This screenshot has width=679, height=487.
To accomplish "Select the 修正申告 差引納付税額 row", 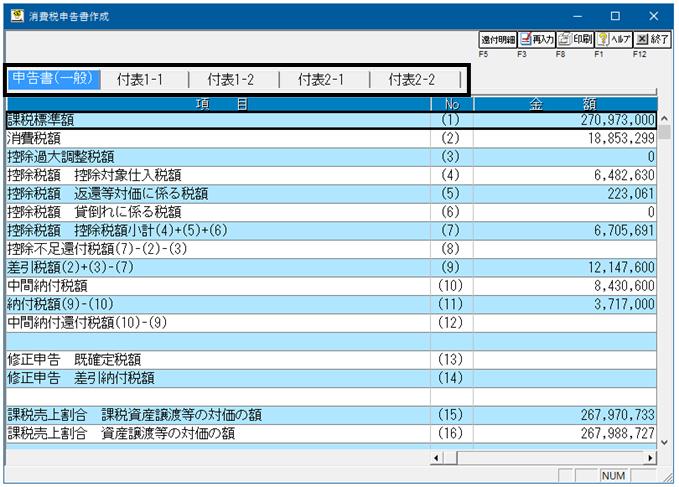I will pyautogui.click(x=331, y=378).
